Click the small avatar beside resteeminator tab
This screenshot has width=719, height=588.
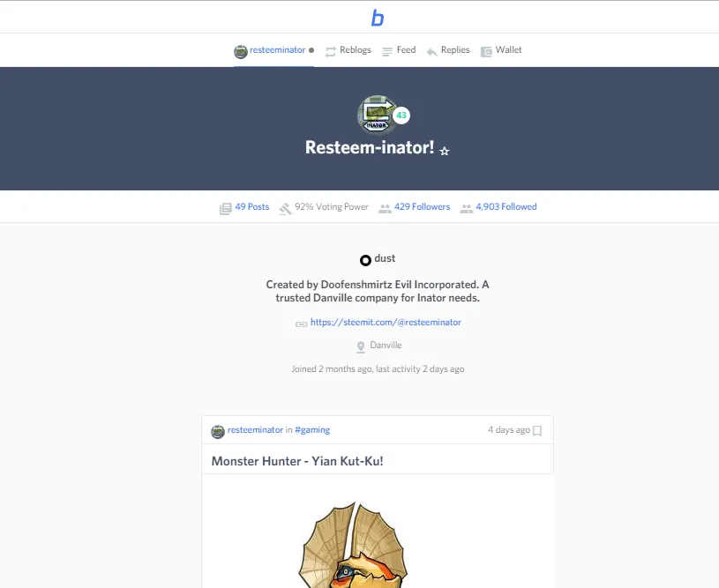pos(241,52)
